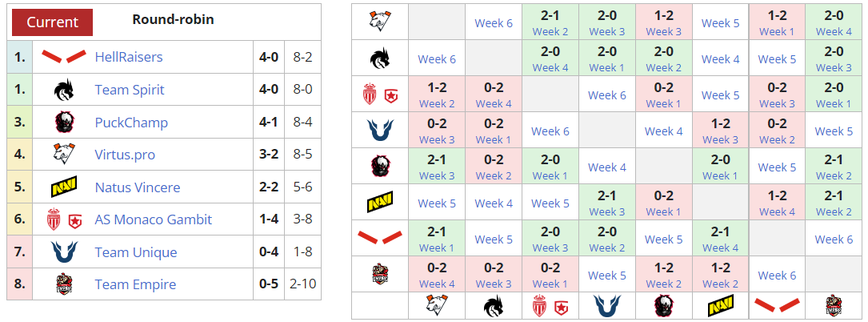The height and width of the screenshot is (322, 868).
Task: Click Team Spirit logo in the standings list
Action: click(x=64, y=90)
